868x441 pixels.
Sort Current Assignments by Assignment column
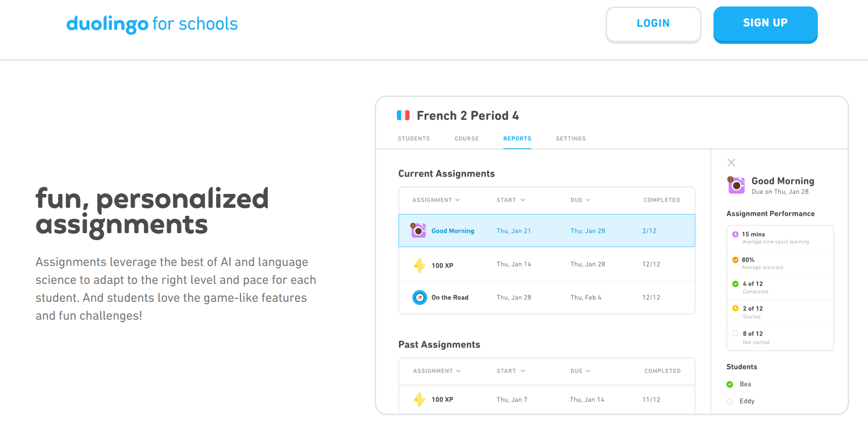436,200
